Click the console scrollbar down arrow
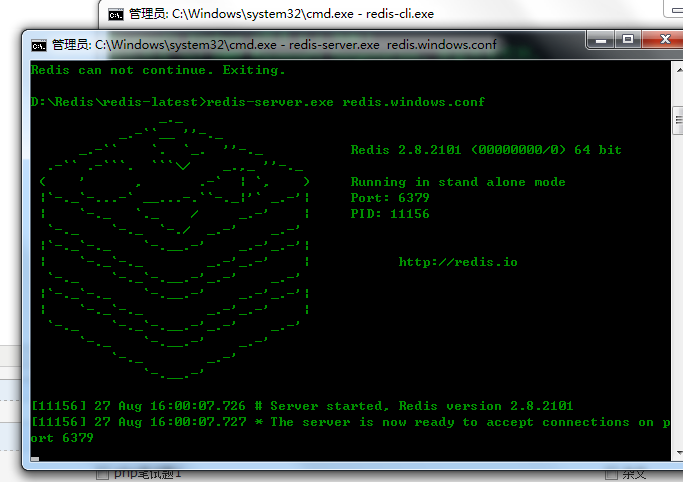This screenshot has height=482, width=683. (x=678, y=453)
